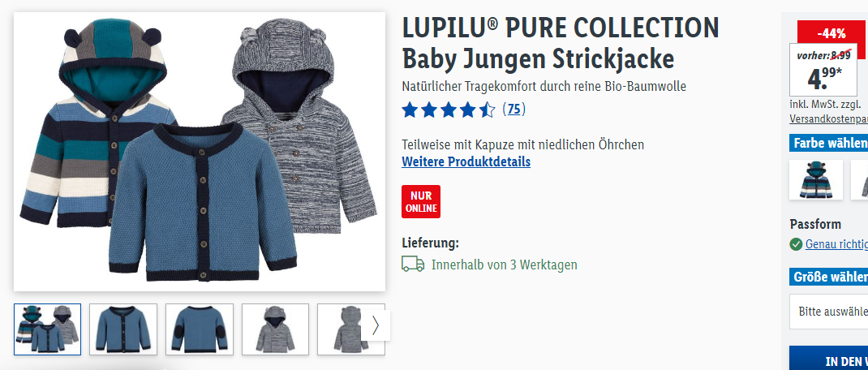View the blue cardigan front thumbnail
This screenshot has height=370, width=868.
click(123, 329)
